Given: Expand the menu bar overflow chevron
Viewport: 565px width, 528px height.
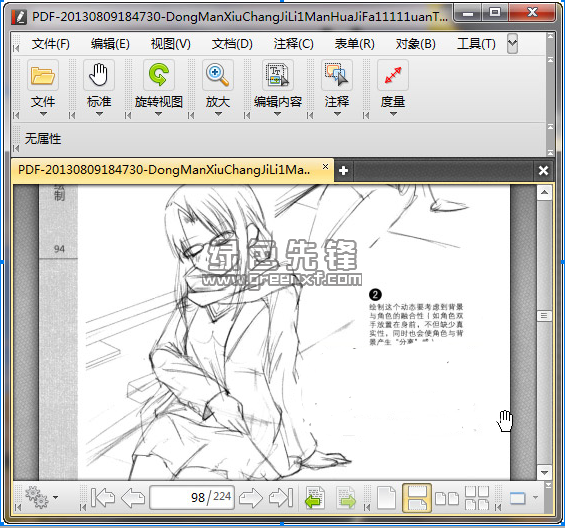Looking at the screenshot, I should coord(512,44).
